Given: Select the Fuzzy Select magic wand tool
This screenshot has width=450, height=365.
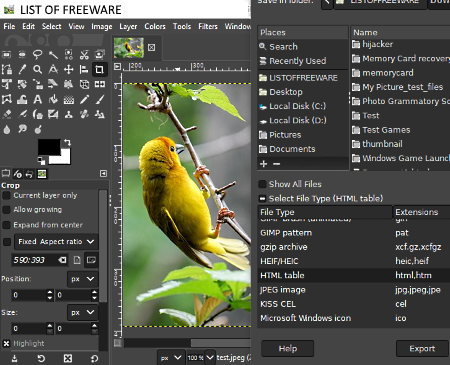Looking at the screenshot, I should point(53,54).
